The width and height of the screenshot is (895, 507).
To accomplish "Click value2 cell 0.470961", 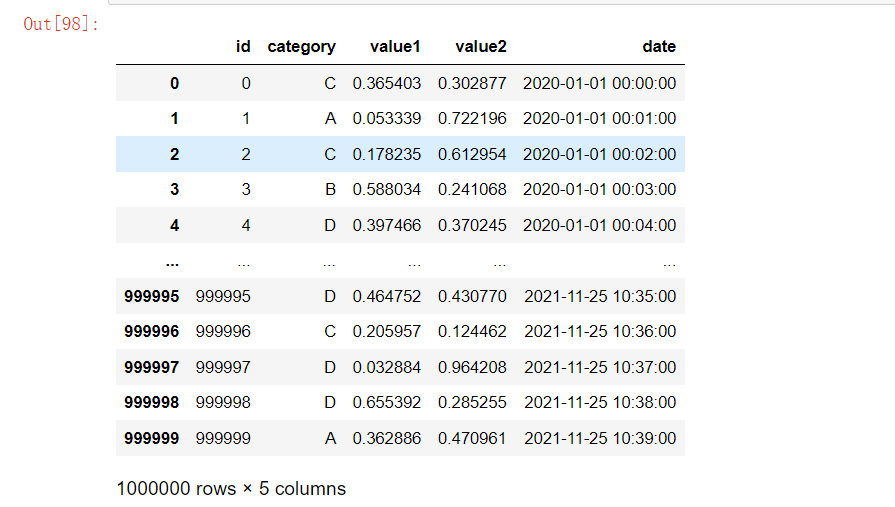I will [472, 438].
